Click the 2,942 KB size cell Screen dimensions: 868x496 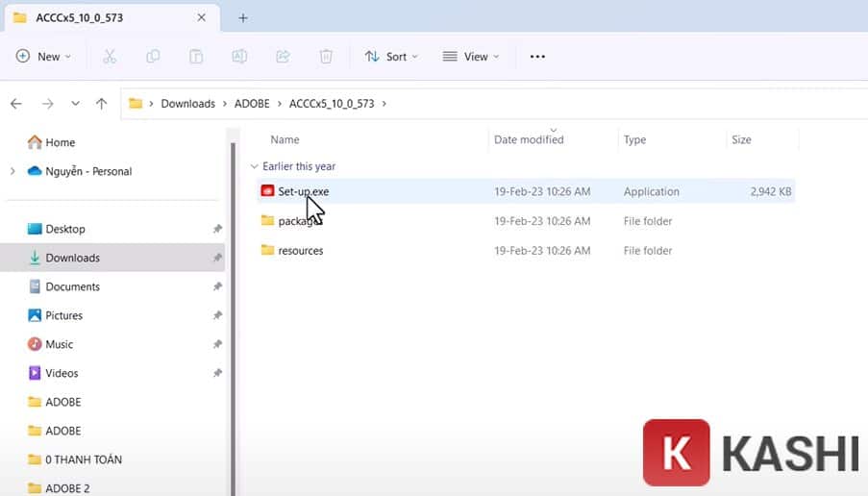pyautogui.click(x=771, y=191)
